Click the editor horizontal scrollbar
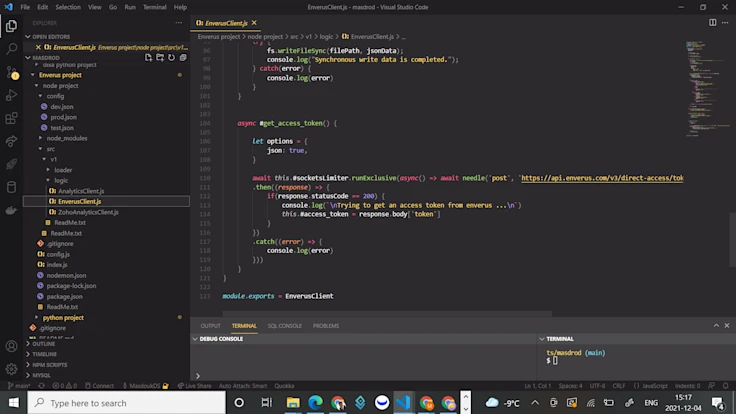The width and height of the screenshot is (736, 414). [387, 312]
